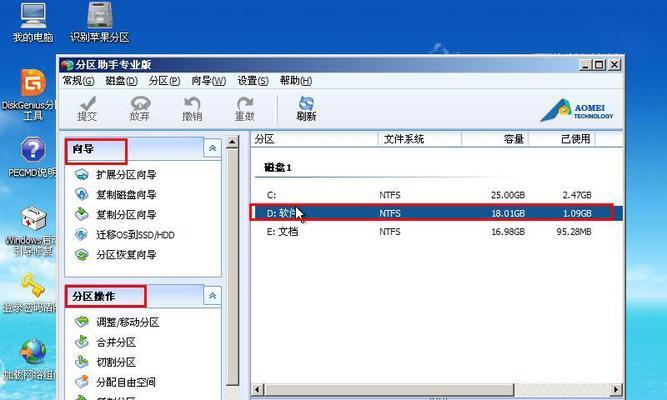This screenshot has width=667, height=400.
Task: Open 识别苹果分区 desktop icon
Action: click(100, 22)
